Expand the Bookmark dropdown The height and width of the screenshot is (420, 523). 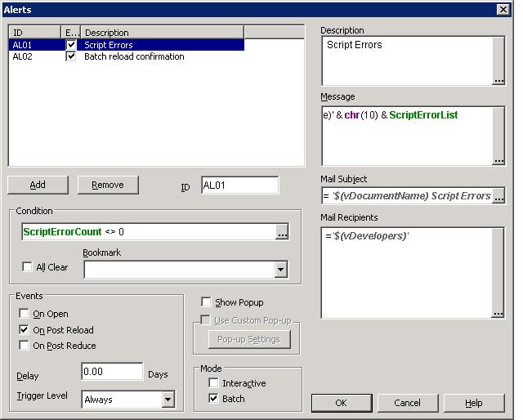281,270
